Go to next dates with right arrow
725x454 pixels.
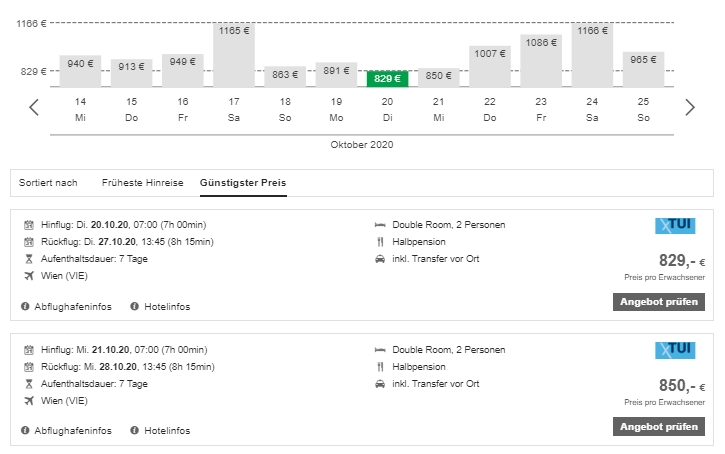tap(689, 108)
